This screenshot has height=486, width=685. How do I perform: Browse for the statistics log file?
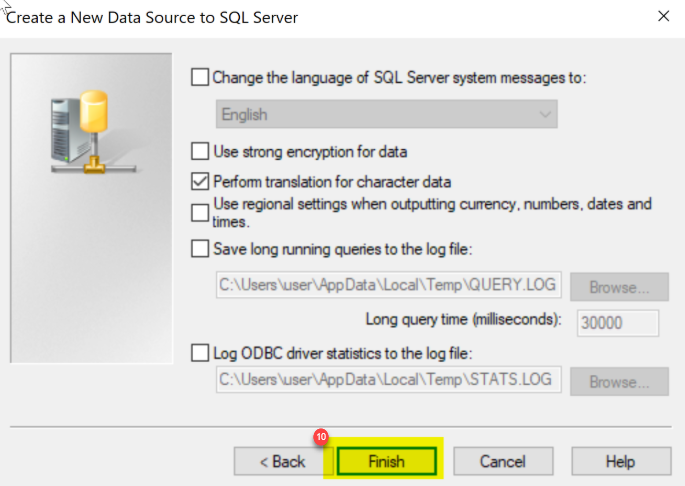[x=619, y=382]
